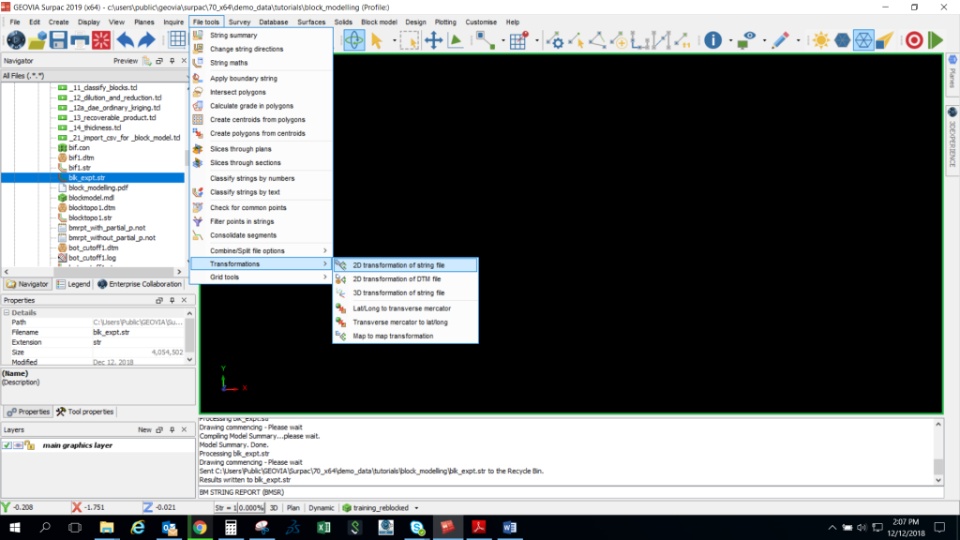Select 2D transformation of string file
The image size is (960, 540).
405,265
